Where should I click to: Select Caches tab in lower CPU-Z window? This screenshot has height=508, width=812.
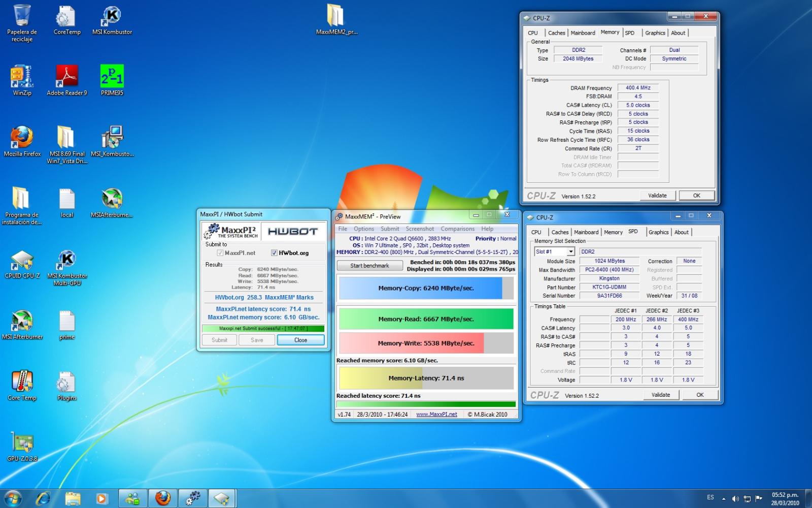coord(560,232)
